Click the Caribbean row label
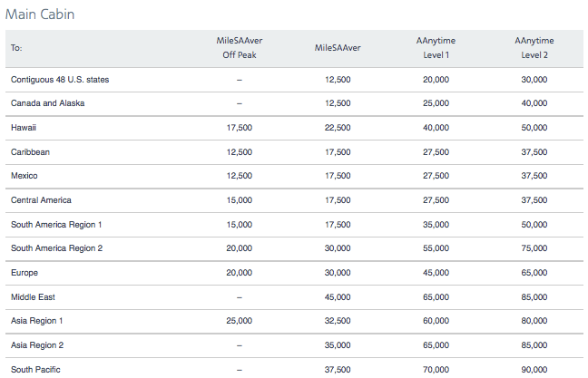This screenshot has height=378, width=588. pos(30,151)
